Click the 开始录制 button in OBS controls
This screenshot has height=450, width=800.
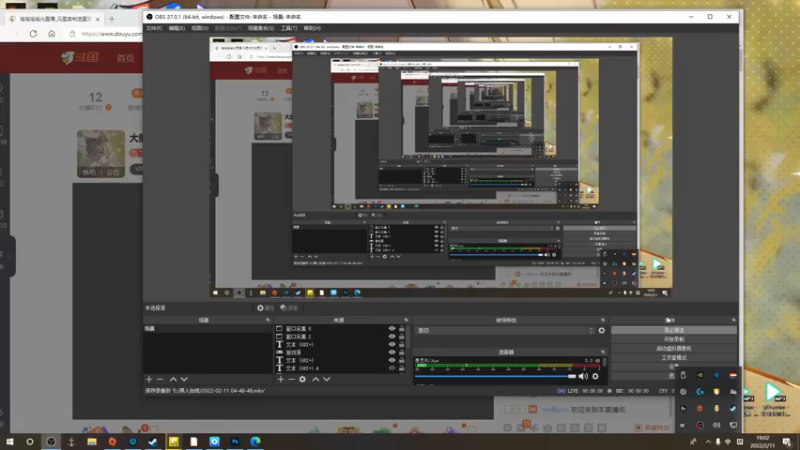(673, 339)
